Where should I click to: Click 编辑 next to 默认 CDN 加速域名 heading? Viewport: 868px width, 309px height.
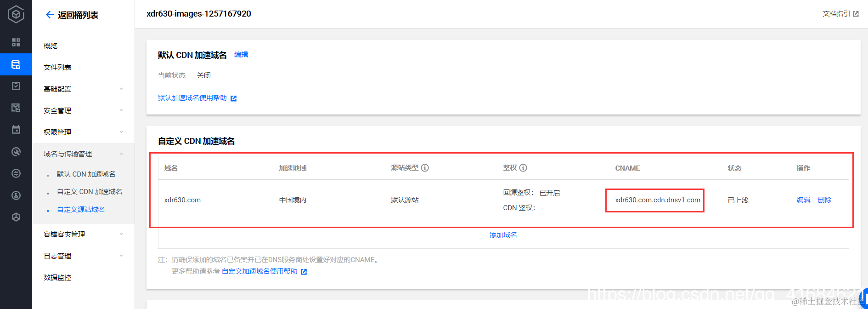[x=241, y=54]
